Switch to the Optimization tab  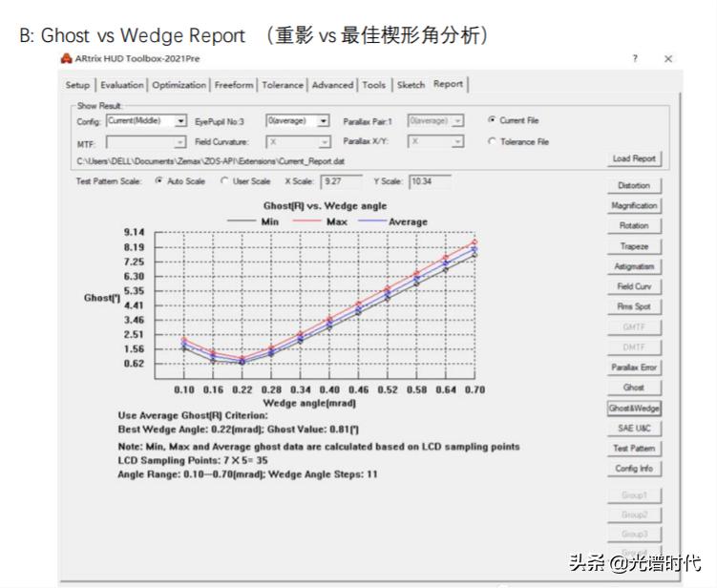179,85
